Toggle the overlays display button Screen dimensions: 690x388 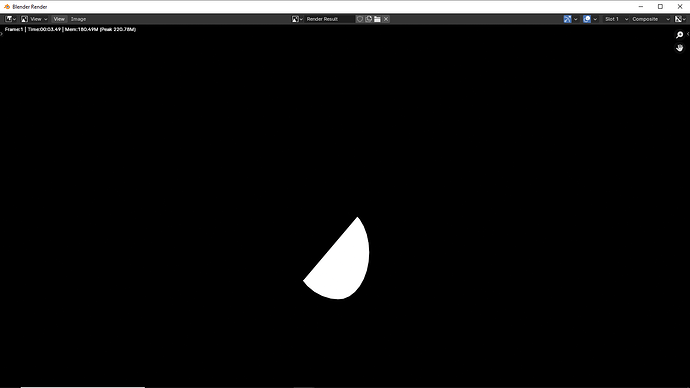click(x=587, y=19)
